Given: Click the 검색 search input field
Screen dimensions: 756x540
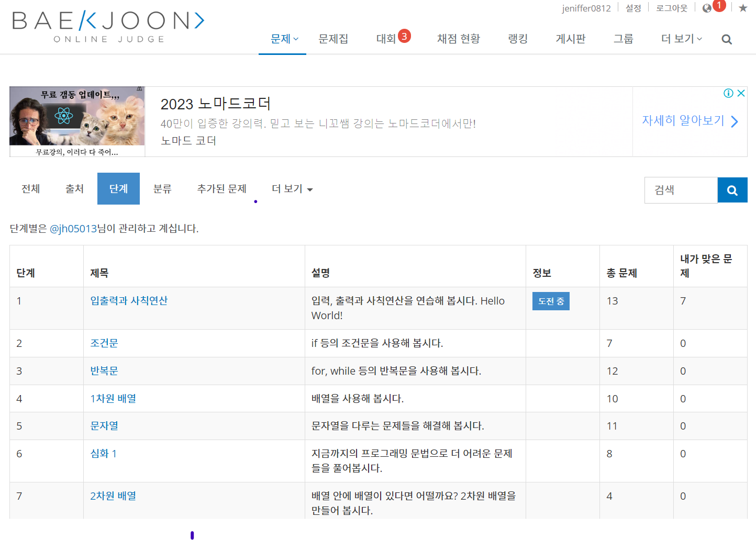Looking at the screenshot, I should point(681,190).
